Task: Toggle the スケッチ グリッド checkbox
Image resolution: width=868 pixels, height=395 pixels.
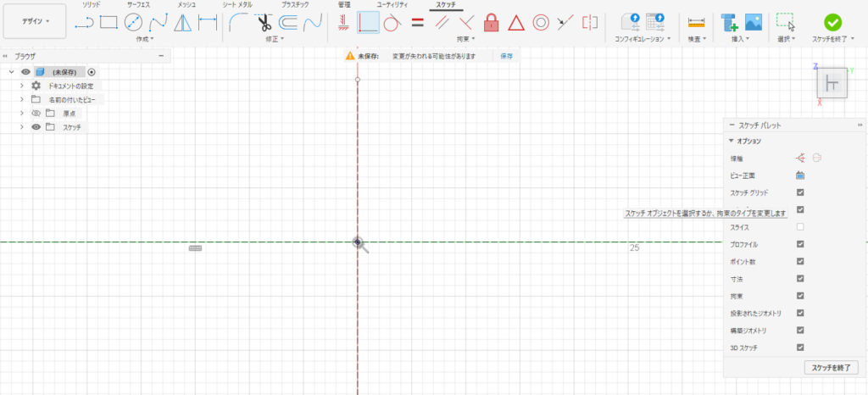Action: pyautogui.click(x=800, y=192)
